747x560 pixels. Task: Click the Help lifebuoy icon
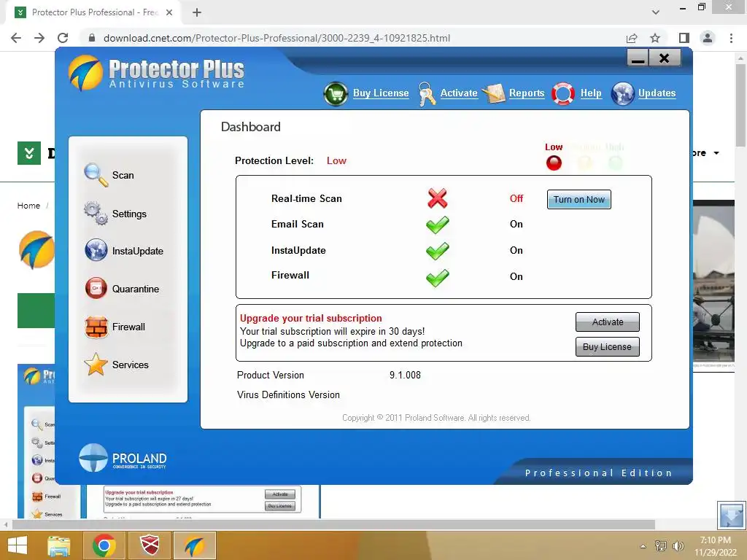563,93
